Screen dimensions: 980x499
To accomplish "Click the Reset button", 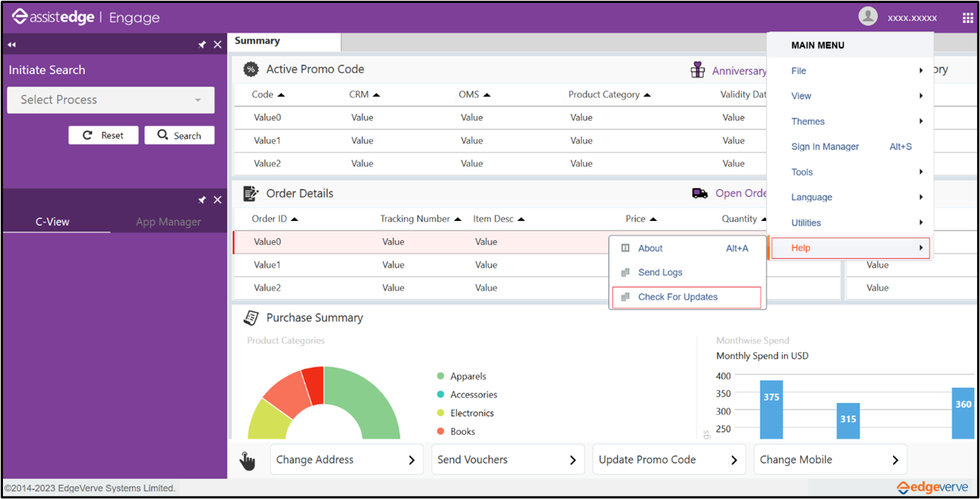I will [x=103, y=135].
